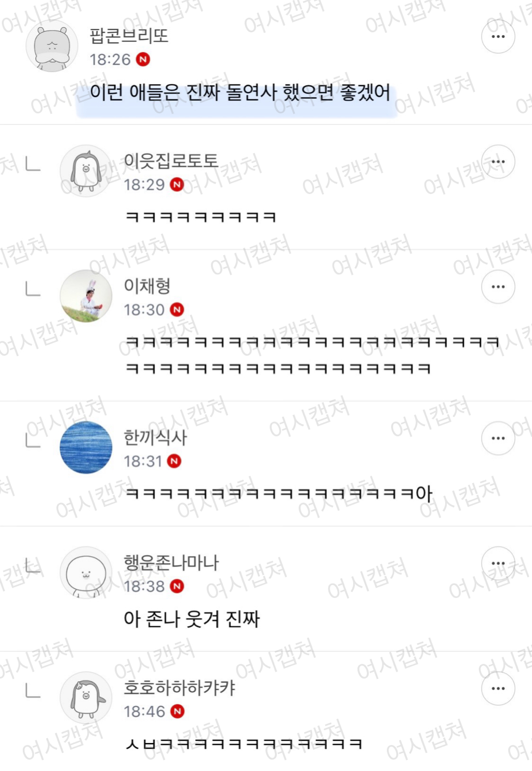Open 이채형's bunny costume profile photo
Image resolution: width=532 pixels, height=771 pixels.
pyautogui.click(x=86, y=296)
